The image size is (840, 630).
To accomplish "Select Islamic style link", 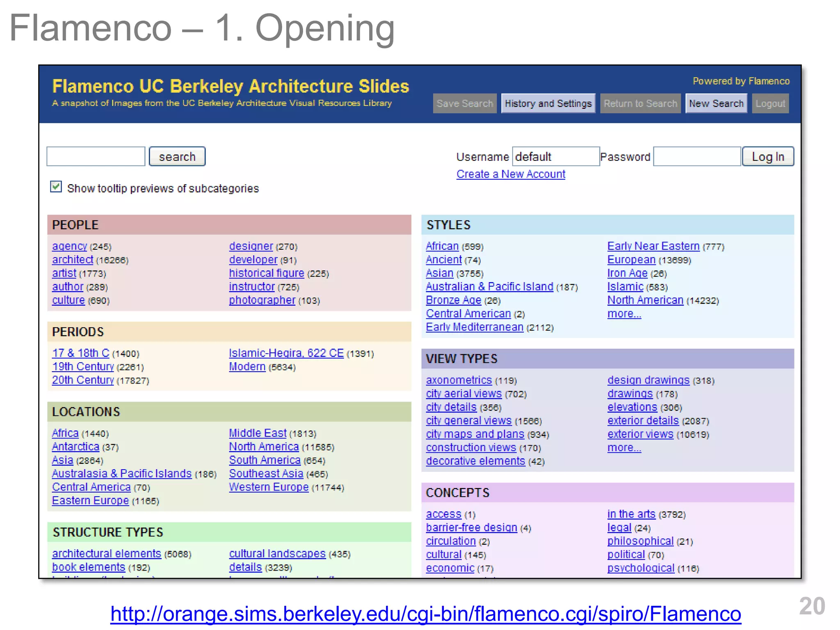I will [625, 287].
